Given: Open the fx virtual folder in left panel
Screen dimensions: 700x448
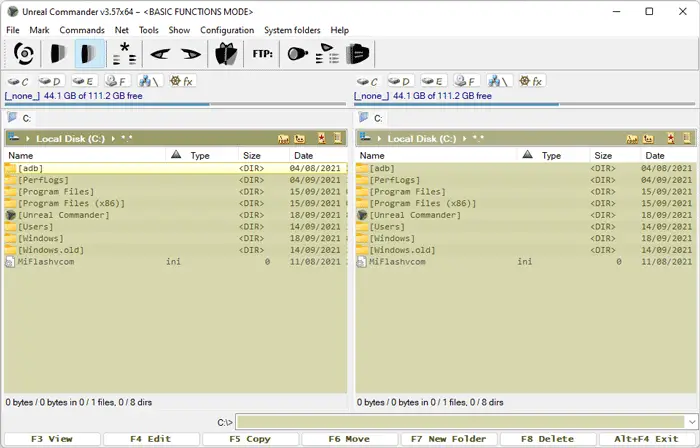Looking at the screenshot, I should click(x=182, y=81).
